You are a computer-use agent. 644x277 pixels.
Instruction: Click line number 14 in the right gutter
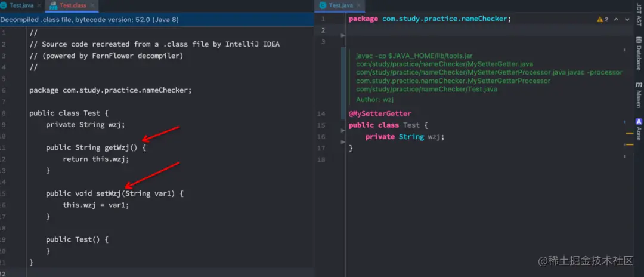click(321, 114)
